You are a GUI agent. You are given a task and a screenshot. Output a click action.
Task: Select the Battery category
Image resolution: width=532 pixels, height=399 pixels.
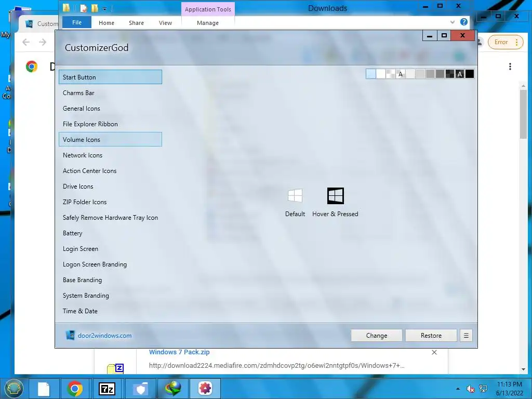(x=110, y=233)
